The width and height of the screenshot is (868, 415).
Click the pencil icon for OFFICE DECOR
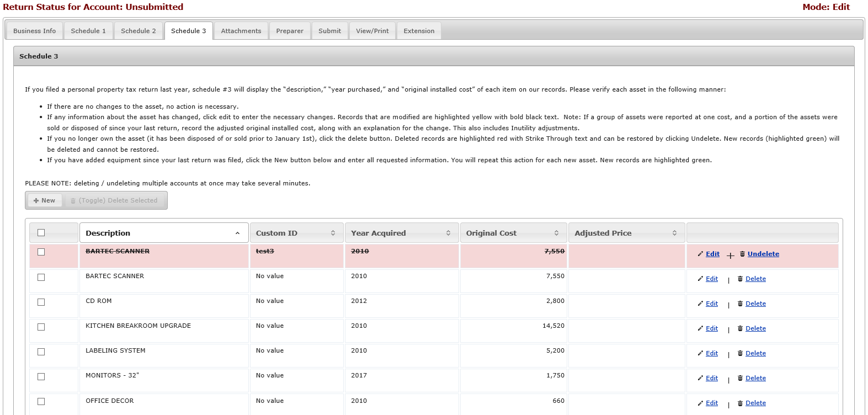tap(700, 403)
